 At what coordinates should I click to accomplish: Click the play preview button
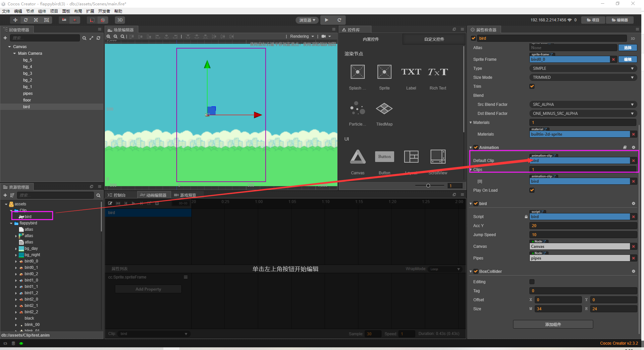coord(327,20)
